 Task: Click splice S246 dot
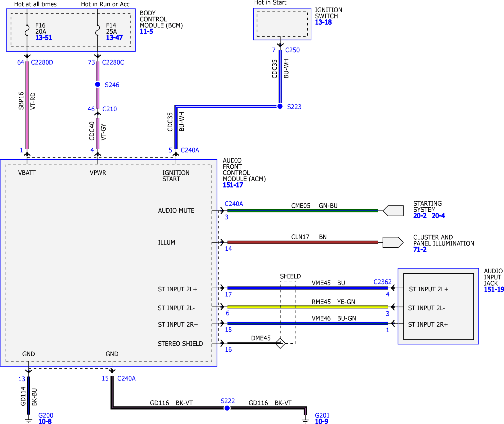[x=98, y=84]
